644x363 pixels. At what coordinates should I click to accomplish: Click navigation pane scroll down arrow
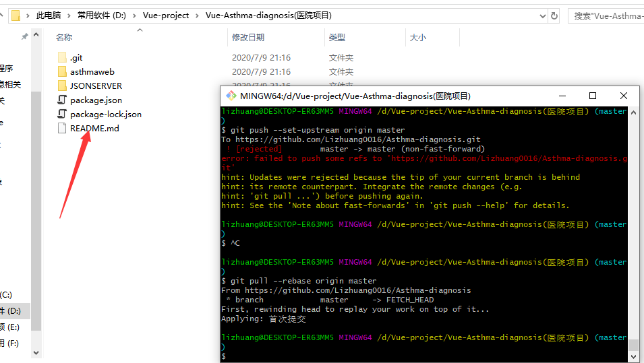pos(36,353)
